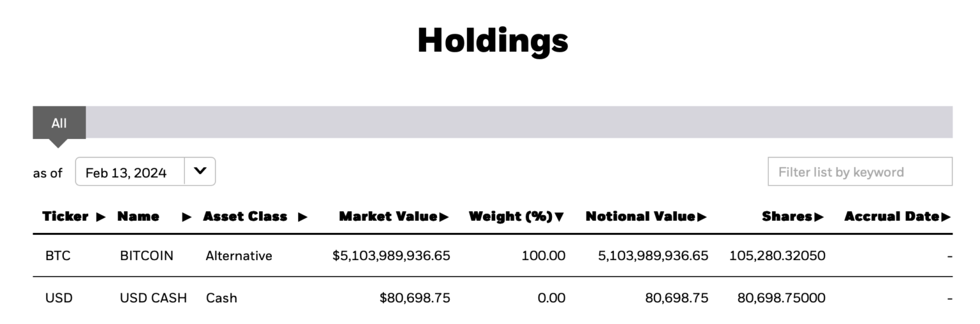Image resolution: width=980 pixels, height=324 pixels.
Task: Toggle the Weight (%) descending arrow
Action: 560,217
